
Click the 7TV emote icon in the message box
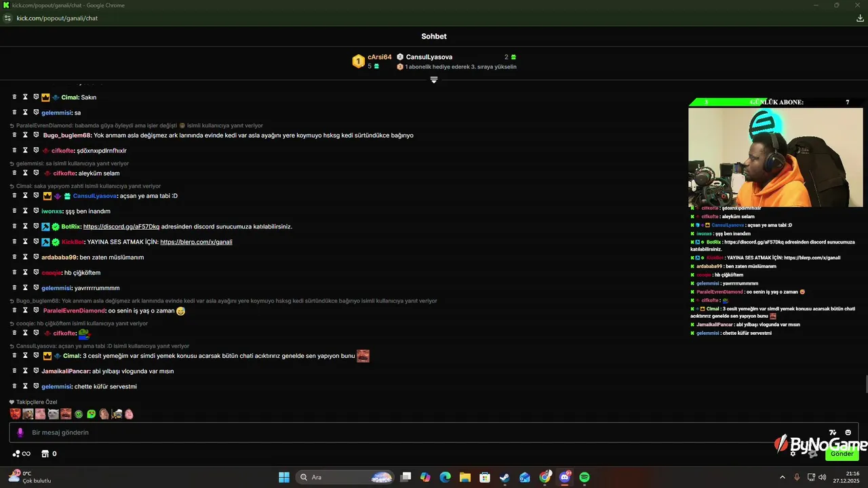[833, 432]
